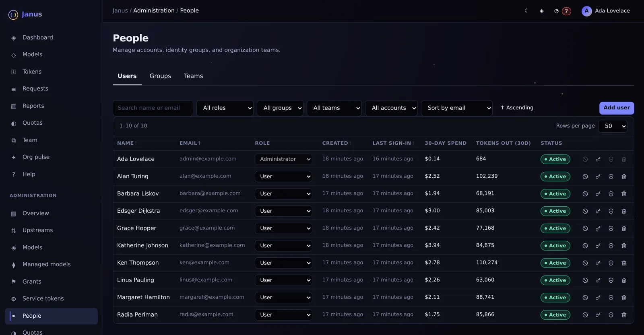This screenshot has width=644, height=335.
Task: Change the Rows per page dropdown
Action: coord(613,126)
